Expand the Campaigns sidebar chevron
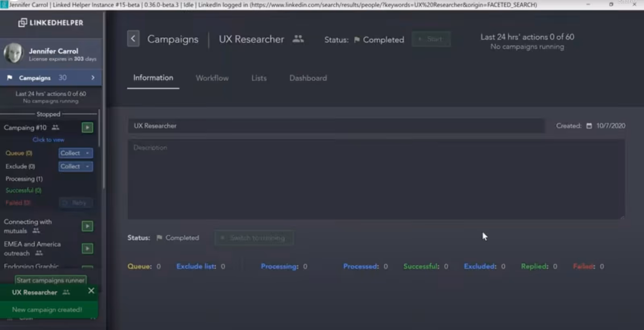This screenshot has width=644, height=330. pos(93,78)
